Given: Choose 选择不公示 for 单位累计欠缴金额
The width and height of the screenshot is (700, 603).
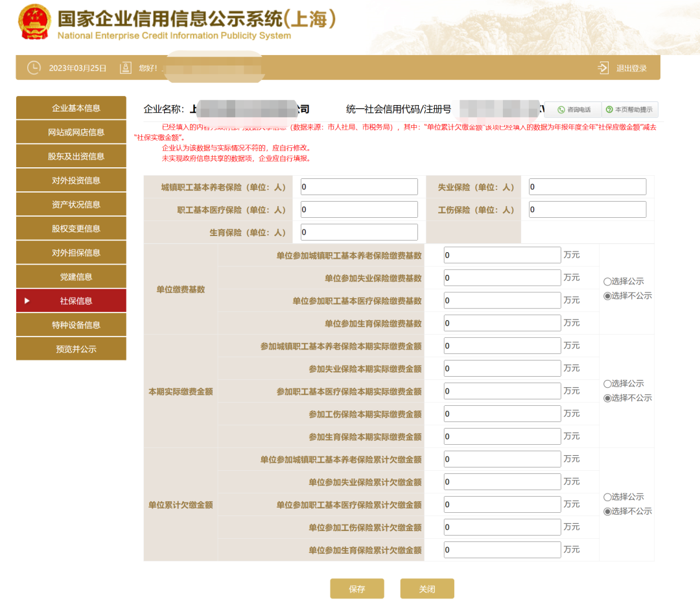Looking at the screenshot, I should (607, 512).
